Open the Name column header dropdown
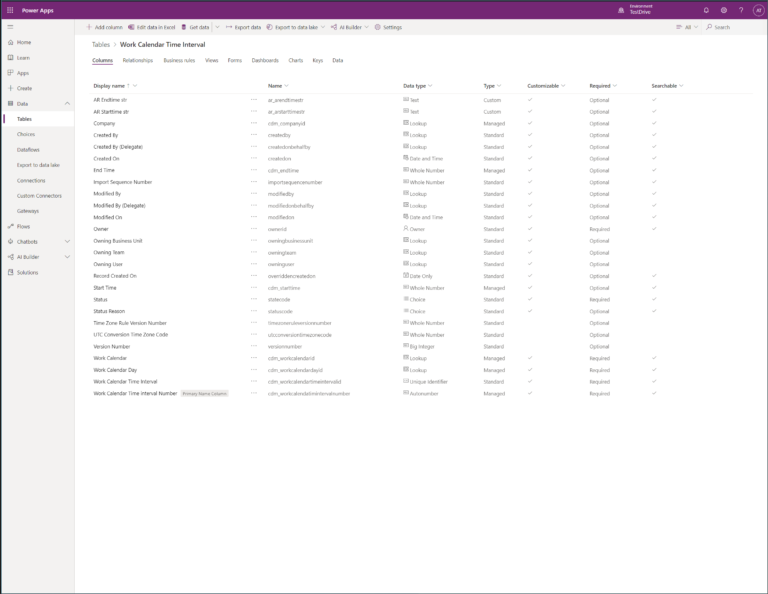768x594 pixels. (287, 86)
